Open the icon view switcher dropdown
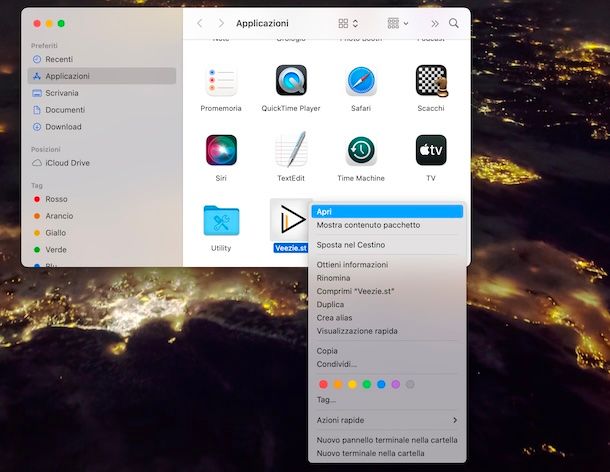This screenshot has width=610, height=472. click(x=348, y=23)
